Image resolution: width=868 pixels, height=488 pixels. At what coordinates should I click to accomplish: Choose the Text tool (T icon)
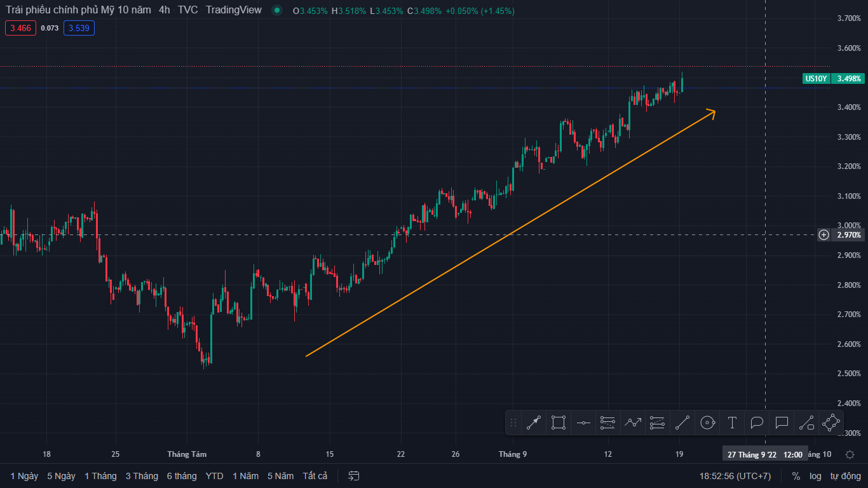(x=732, y=423)
